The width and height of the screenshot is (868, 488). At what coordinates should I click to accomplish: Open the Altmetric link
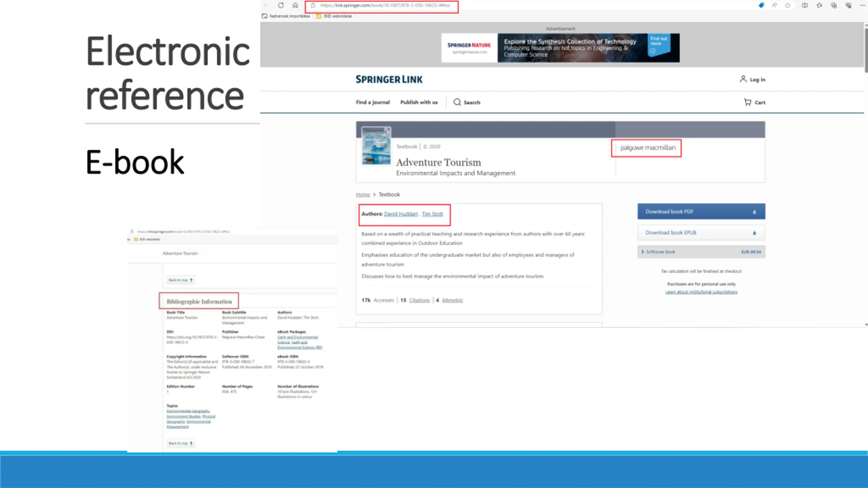click(x=452, y=300)
